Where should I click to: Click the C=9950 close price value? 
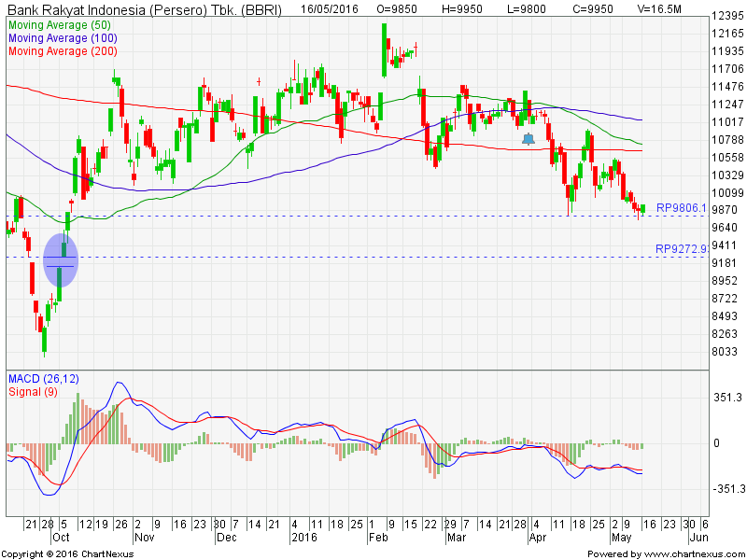[593, 9]
